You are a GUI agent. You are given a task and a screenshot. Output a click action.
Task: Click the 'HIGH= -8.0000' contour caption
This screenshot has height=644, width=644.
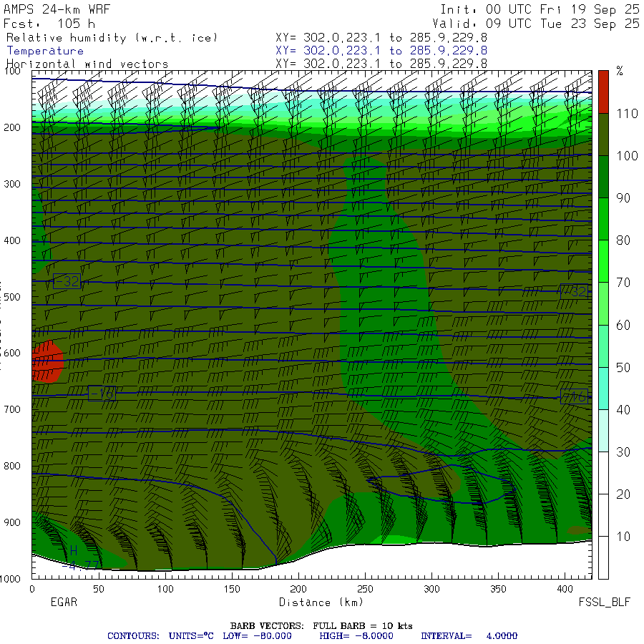(356, 636)
